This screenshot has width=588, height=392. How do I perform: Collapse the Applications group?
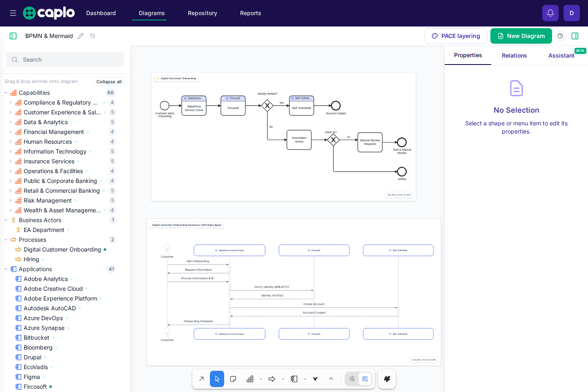point(6,269)
